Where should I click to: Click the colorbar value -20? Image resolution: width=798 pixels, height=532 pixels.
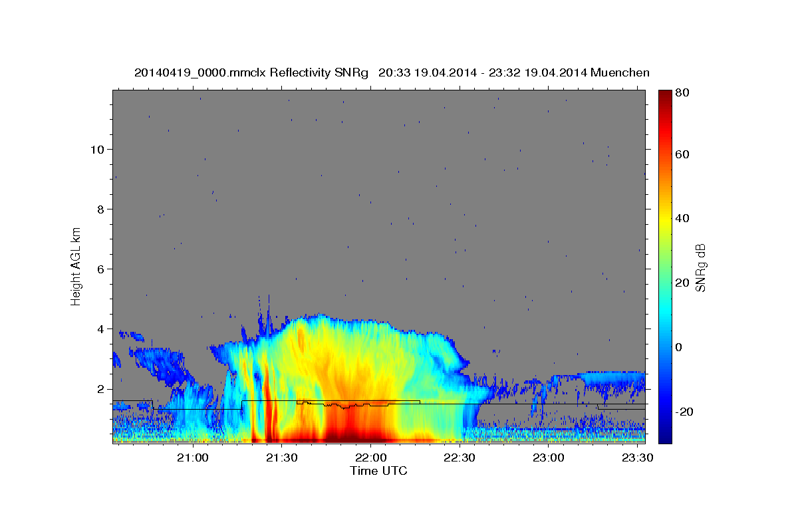coord(684,412)
